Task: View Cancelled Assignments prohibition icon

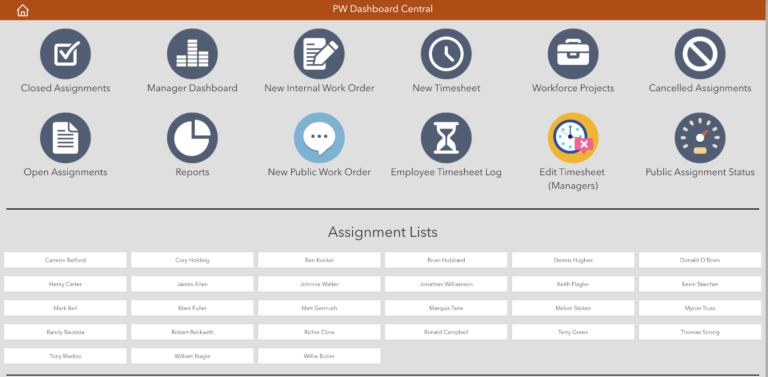Action: tap(700, 54)
